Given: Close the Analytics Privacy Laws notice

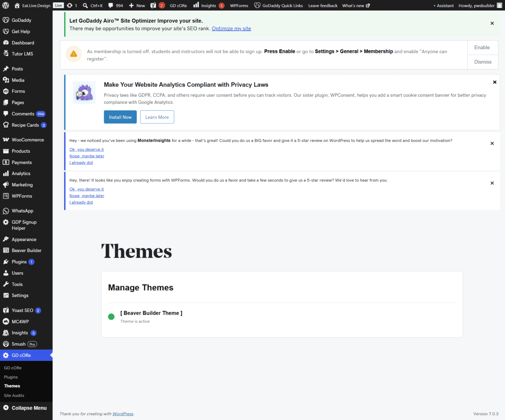Looking at the screenshot, I should [495, 82].
